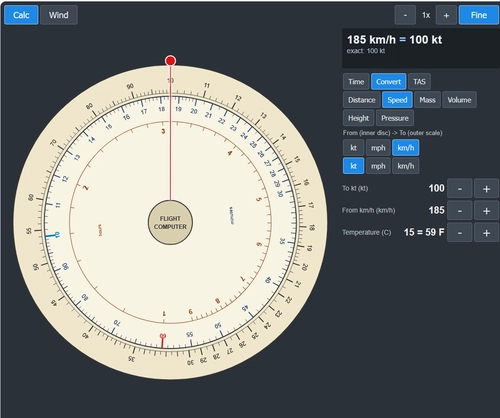
Task: Open the Wind mode tab
Action: pyautogui.click(x=59, y=15)
